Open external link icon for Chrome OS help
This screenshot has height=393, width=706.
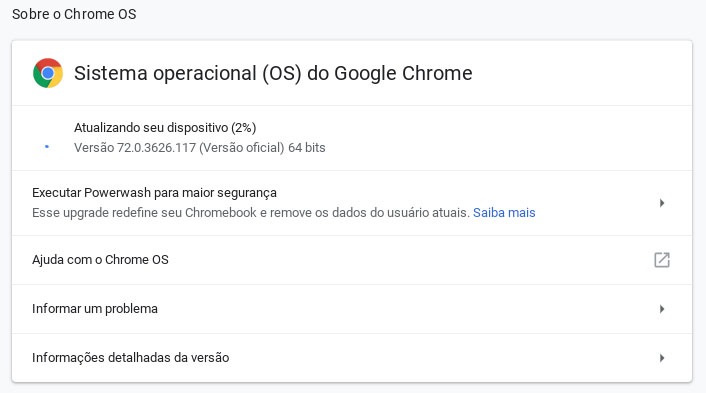click(x=662, y=260)
